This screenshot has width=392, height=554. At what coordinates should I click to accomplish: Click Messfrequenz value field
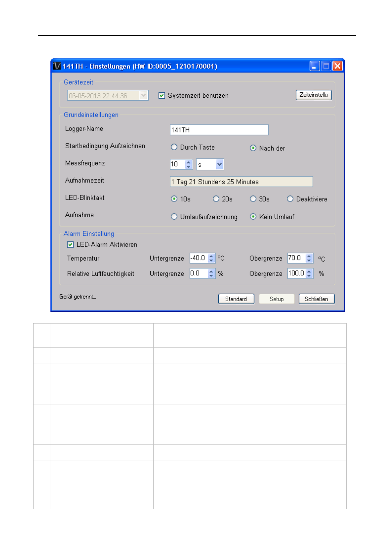(x=178, y=164)
